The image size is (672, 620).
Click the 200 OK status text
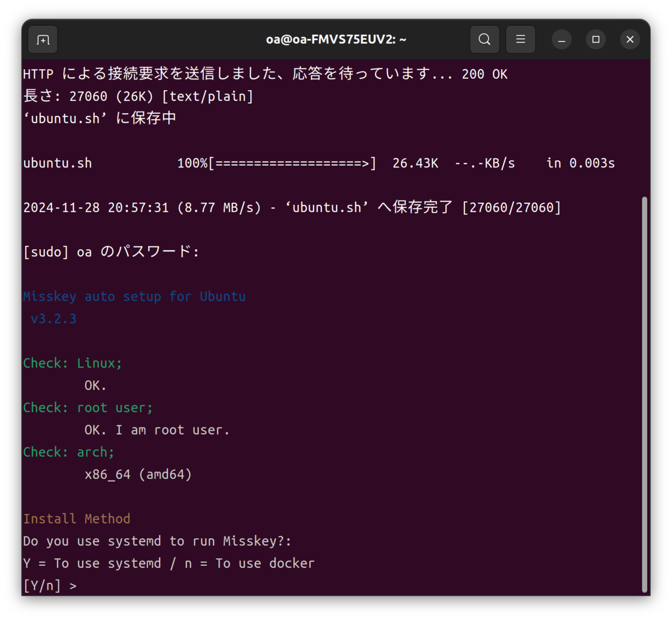point(485,73)
